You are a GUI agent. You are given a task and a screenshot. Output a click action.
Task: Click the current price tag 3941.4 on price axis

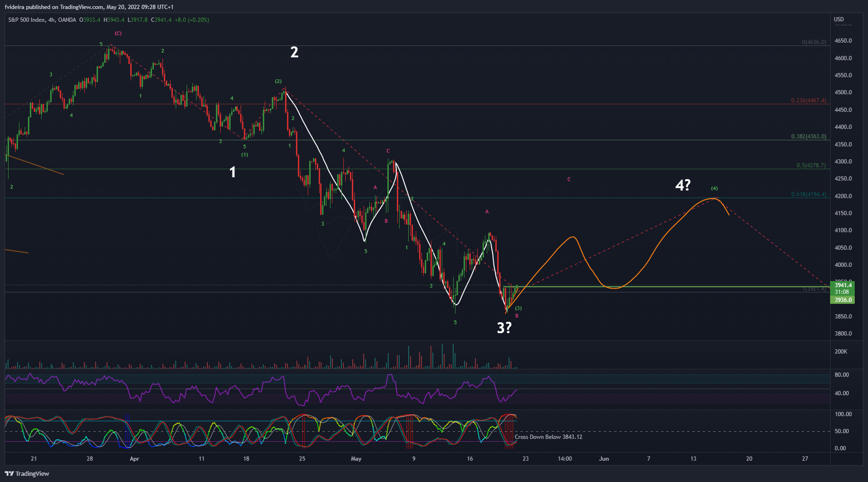[x=843, y=285]
